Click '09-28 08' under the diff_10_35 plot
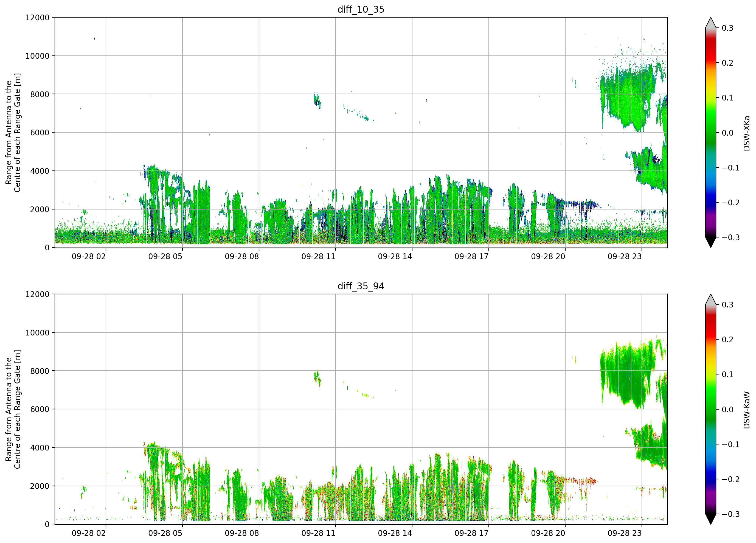This screenshot has height=543, width=756. [x=242, y=256]
